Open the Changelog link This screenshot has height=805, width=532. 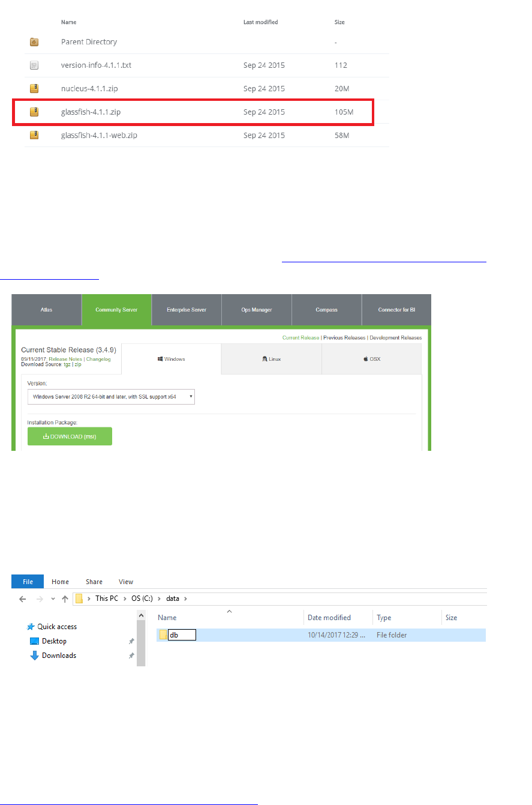click(x=98, y=359)
